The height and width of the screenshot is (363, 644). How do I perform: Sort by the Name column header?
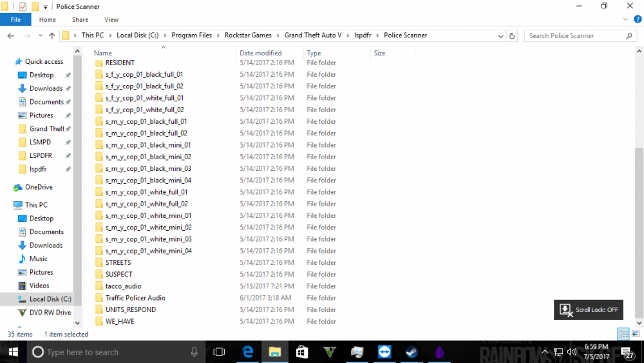coord(102,53)
